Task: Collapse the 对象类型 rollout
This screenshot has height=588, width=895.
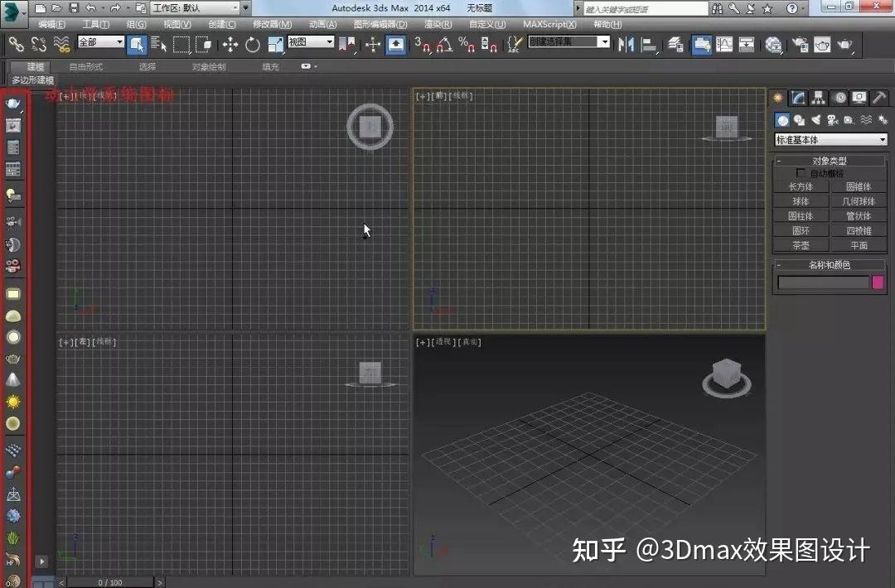Action: pos(830,161)
